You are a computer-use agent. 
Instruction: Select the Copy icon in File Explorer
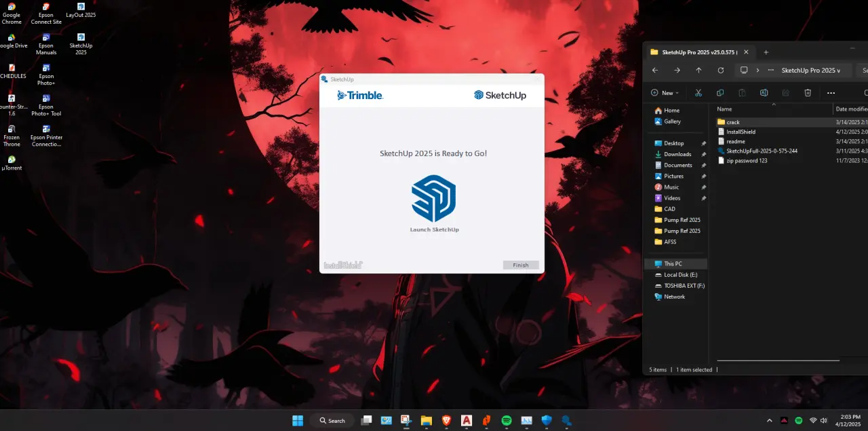(720, 93)
